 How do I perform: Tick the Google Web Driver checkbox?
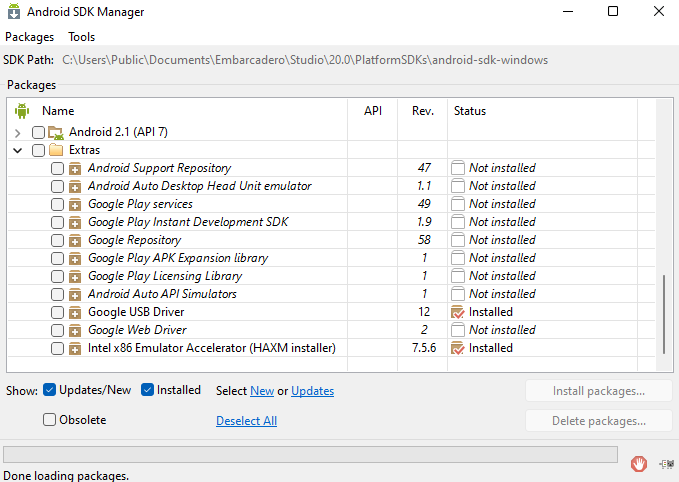[57, 330]
